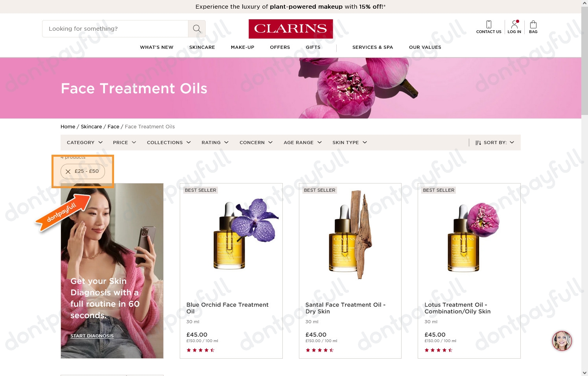
Task: Expand the Skin Type filter dropdown
Action: coord(350,143)
